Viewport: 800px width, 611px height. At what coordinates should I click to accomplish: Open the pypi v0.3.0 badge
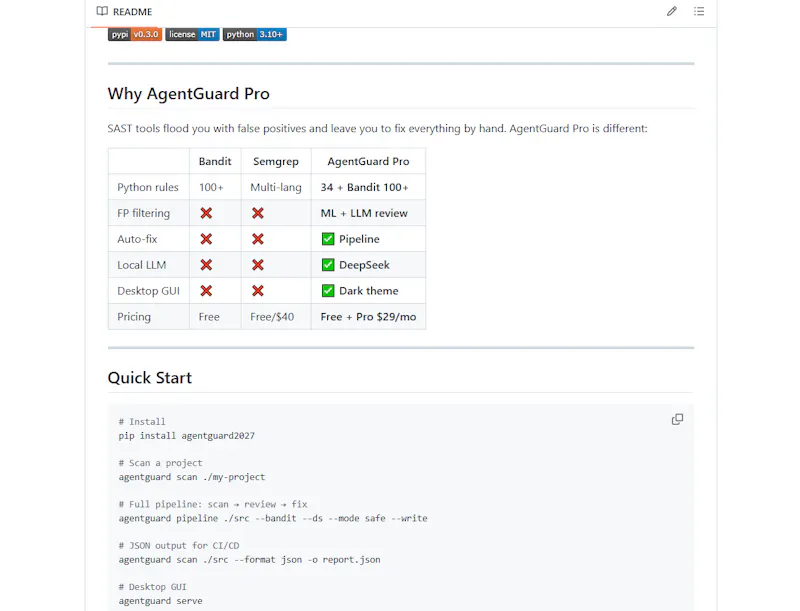(135, 34)
